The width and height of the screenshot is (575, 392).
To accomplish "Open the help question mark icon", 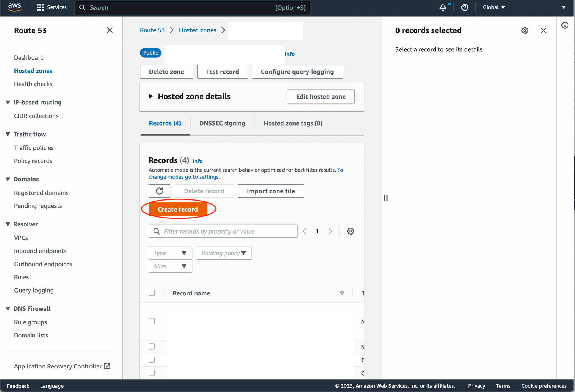I will pyautogui.click(x=465, y=7).
